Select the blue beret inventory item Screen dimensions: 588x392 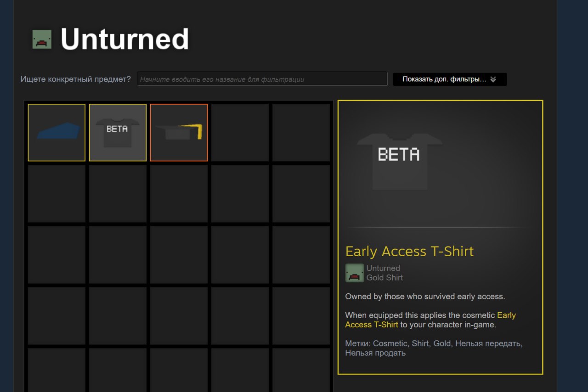pyautogui.click(x=57, y=132)
